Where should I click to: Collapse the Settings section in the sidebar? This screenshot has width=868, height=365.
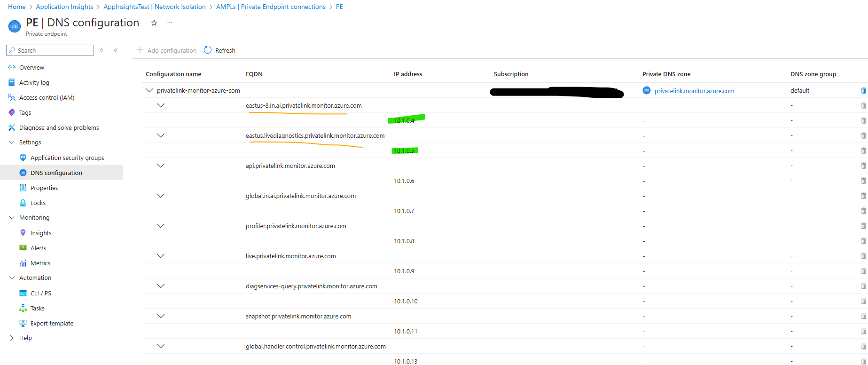[12, 143]
